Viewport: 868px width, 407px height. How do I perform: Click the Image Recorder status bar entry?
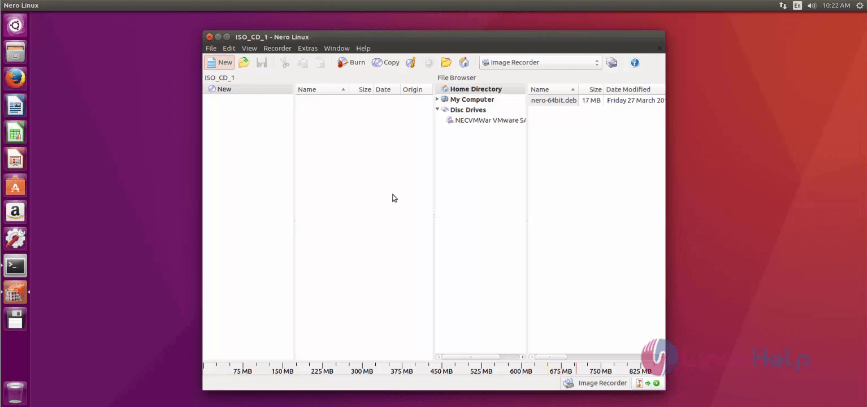[595, 383]
